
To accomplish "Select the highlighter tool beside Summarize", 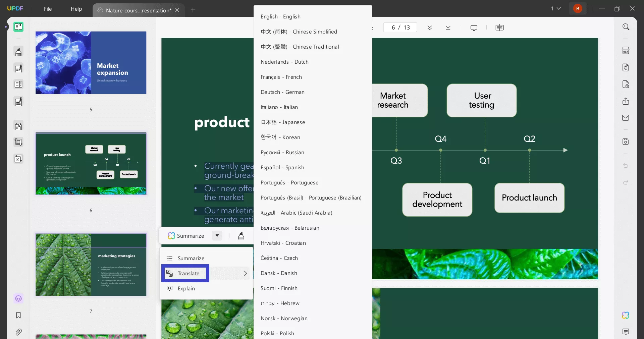I will (x=241, y=236).
